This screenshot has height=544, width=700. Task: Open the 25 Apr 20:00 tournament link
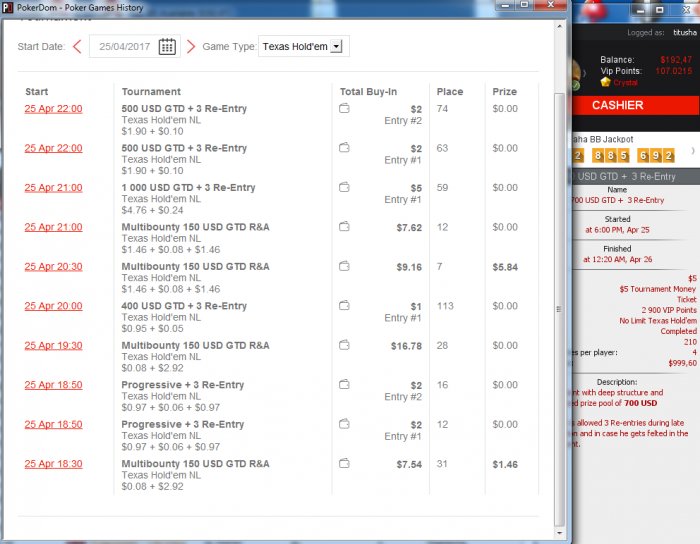pos(54,306)
